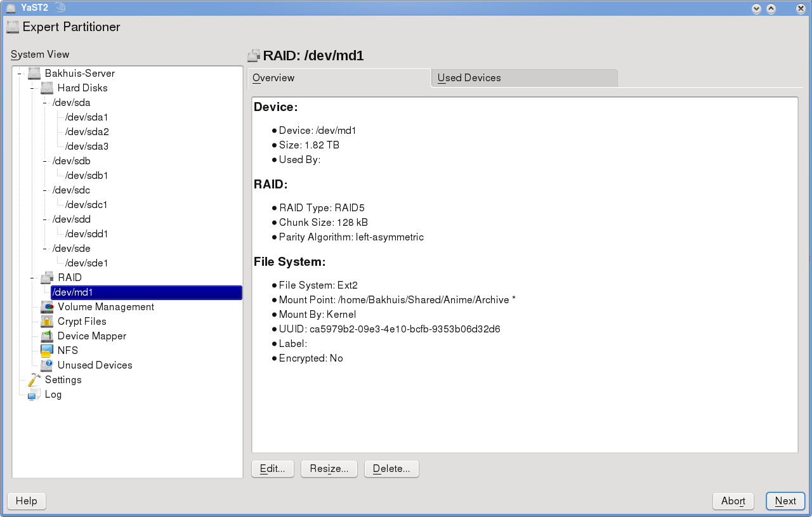Select partition /dev/sda2
This screenshot has width=812, height=517.
coord(87,132)
